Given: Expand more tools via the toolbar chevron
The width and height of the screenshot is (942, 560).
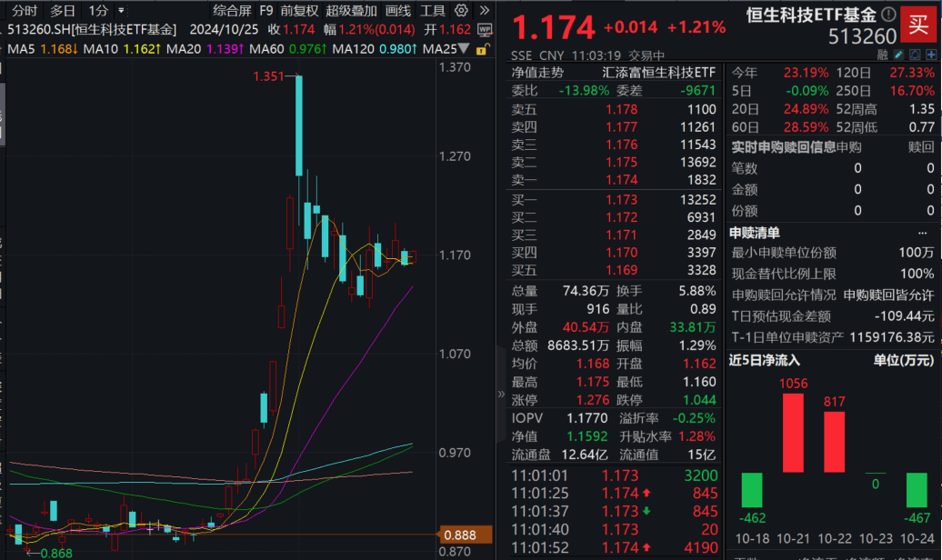Looking at the screenshot, I should pos(483,11).
